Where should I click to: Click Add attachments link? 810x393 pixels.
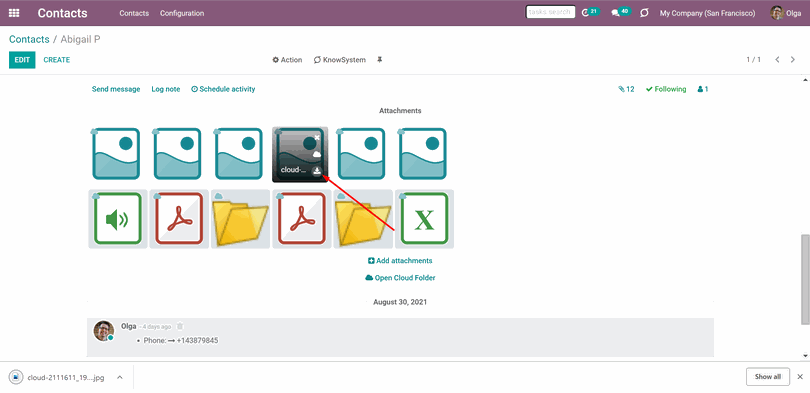400,261
